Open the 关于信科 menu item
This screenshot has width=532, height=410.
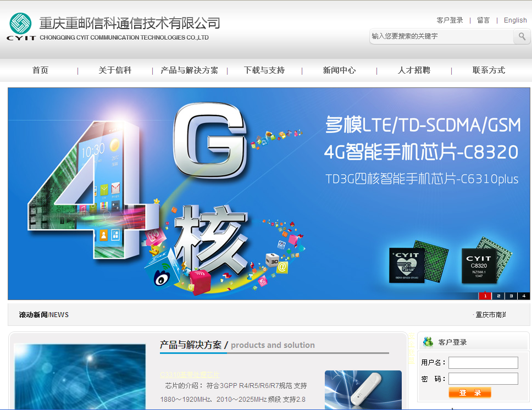click(115, 70)
